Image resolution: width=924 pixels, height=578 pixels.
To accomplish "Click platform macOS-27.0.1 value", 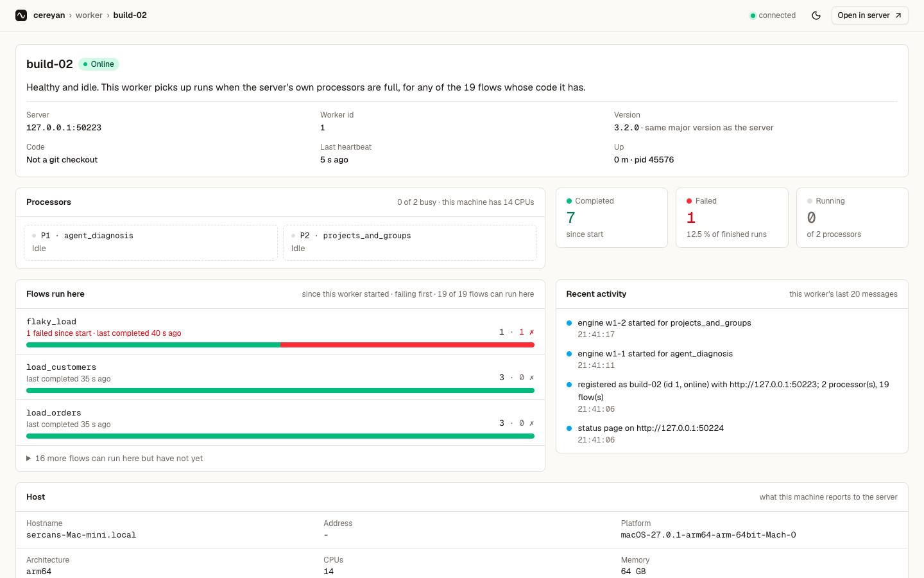I will click(708, 535).
